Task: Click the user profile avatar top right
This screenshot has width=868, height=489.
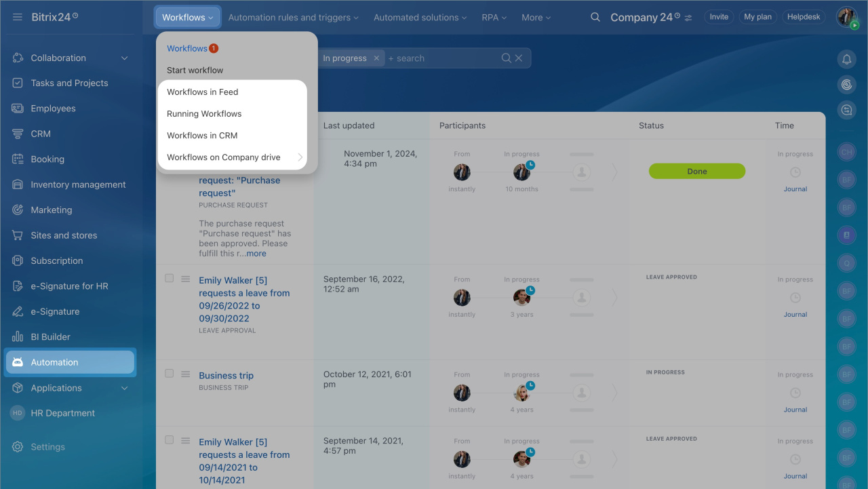Action: pos(846,17)
